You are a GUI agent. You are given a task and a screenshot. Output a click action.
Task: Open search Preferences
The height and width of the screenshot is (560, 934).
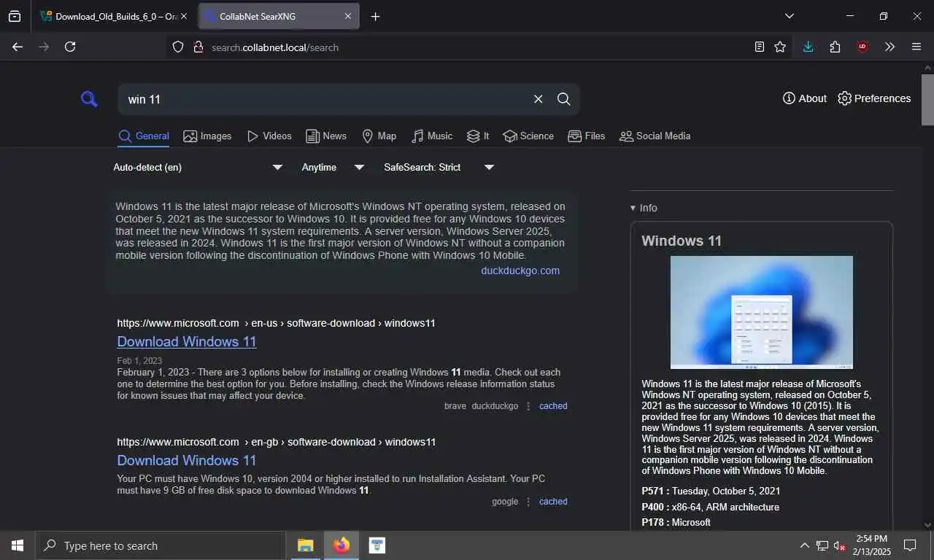click(x=874, y=98)
